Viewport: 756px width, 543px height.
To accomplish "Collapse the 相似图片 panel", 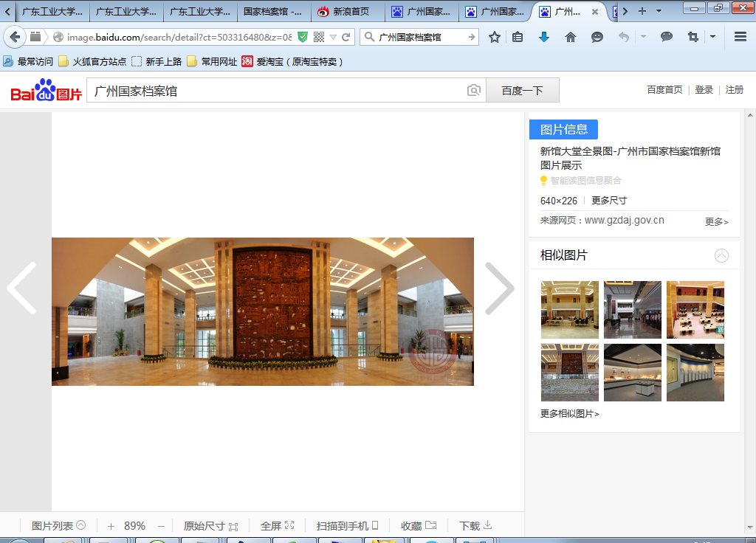I will pyautogui.click(x=721, y=256).
